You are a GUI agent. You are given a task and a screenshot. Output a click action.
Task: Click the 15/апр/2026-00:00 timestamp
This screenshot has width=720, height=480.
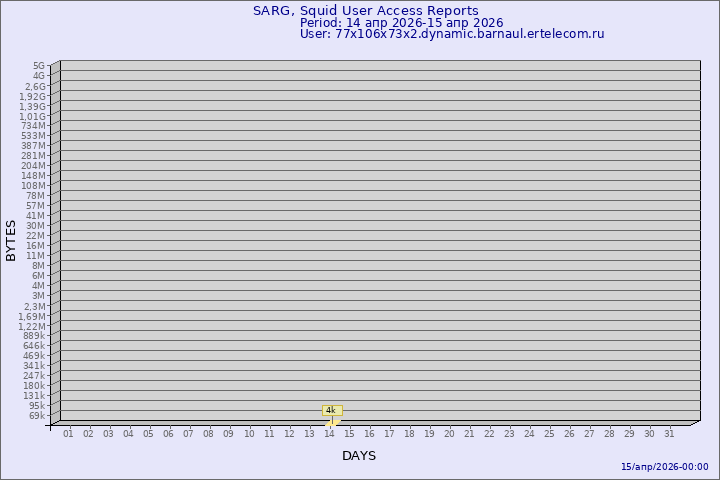click(664, 467)
